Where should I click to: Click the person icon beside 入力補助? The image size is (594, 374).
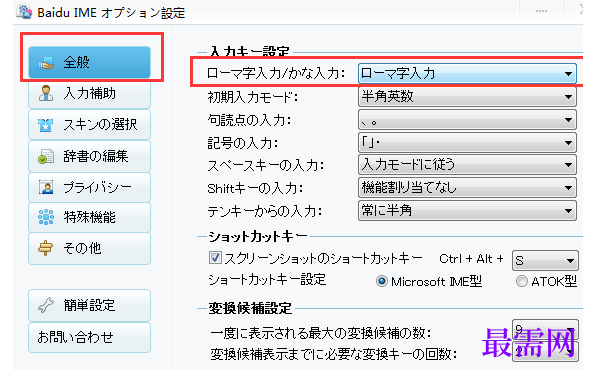46,93
